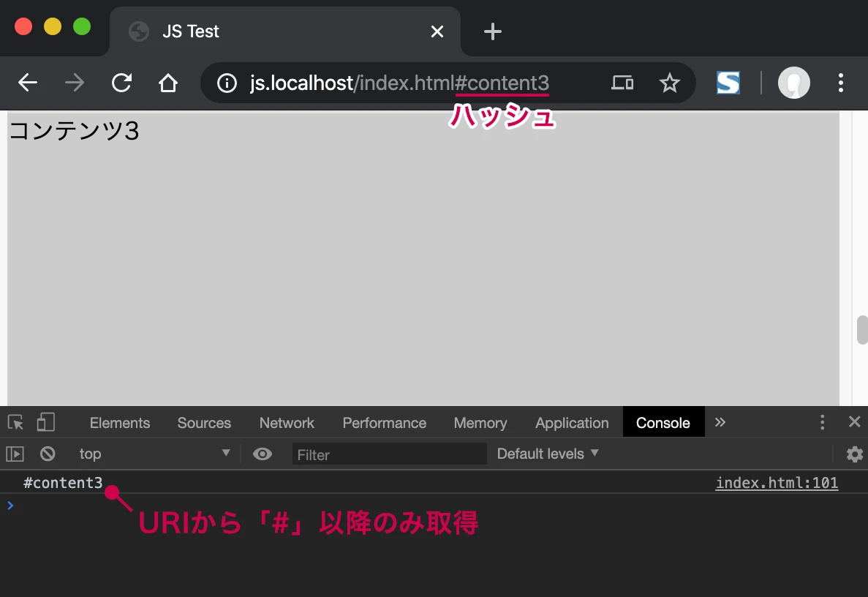Screen dimensions: 868x597
Task: Open Chrome's three-dot menu
Action: coord(840,83)
